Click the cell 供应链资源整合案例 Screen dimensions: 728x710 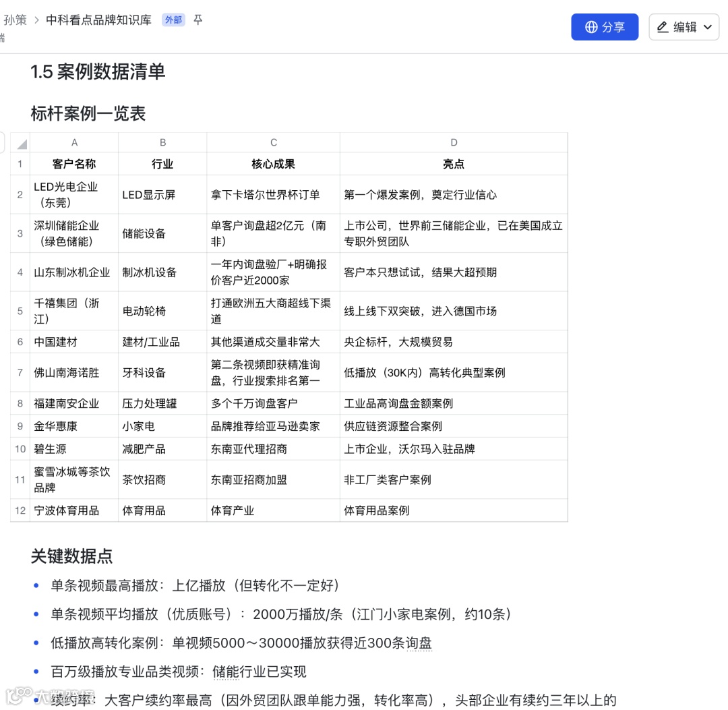coord(454,426)
